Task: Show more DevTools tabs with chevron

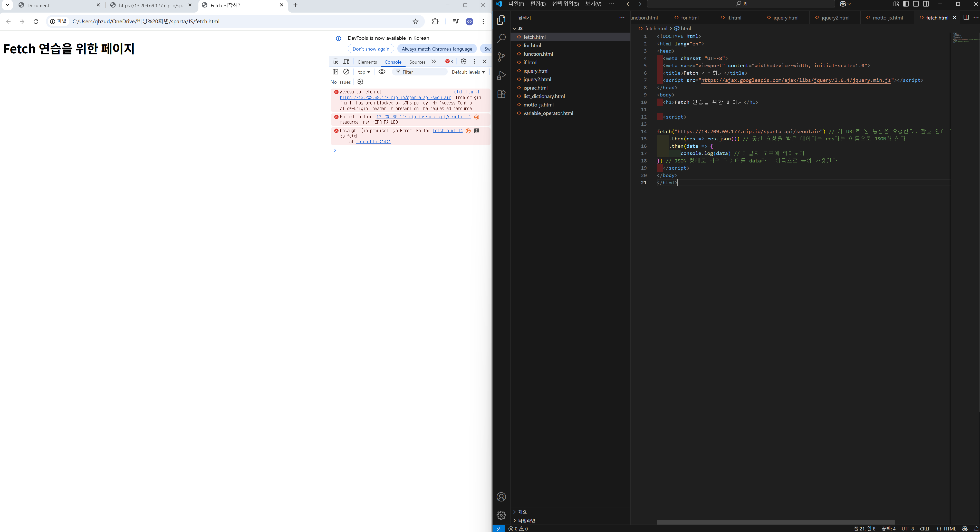Action: pos(434,62)
